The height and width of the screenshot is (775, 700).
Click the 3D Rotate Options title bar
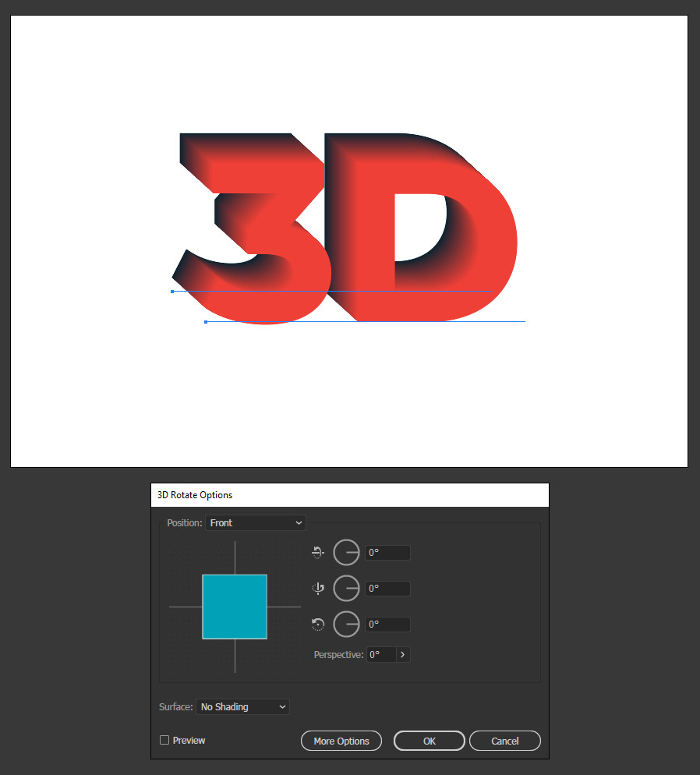pos(350,495)
